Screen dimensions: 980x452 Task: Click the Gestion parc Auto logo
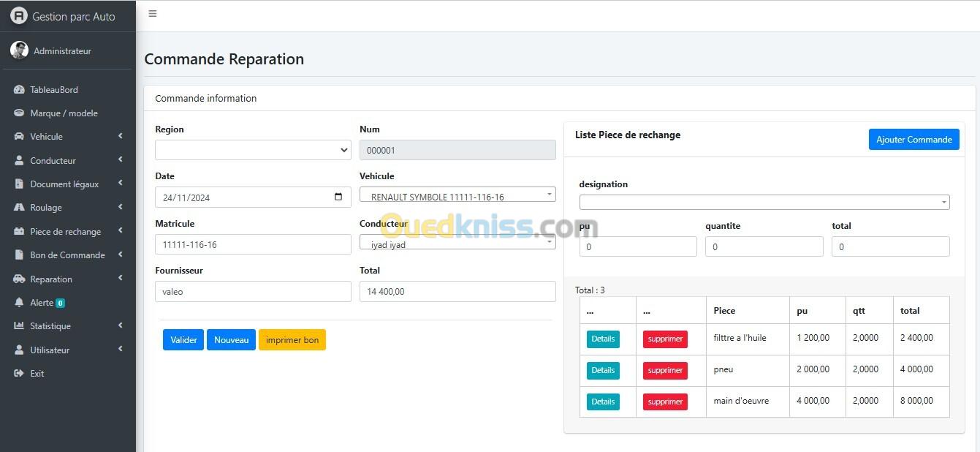18,16
